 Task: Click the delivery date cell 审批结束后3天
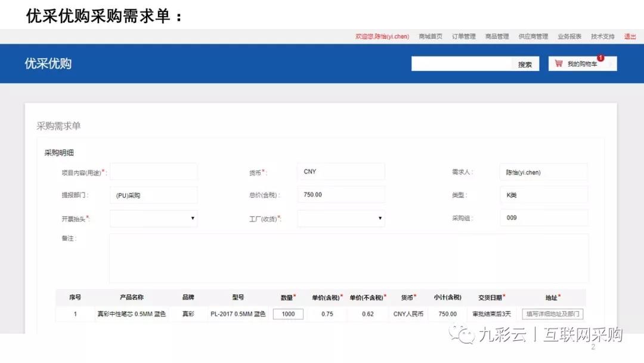tap(491, 314)
